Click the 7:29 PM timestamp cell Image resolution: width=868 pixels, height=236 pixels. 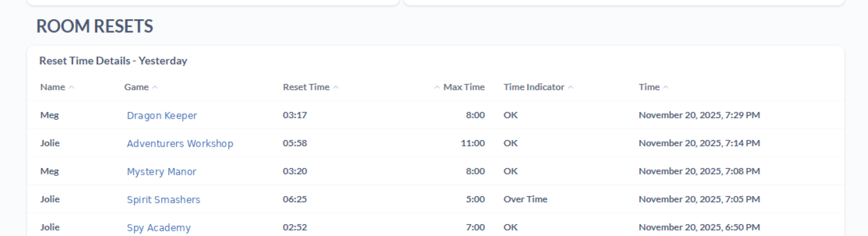click(699, 115)
